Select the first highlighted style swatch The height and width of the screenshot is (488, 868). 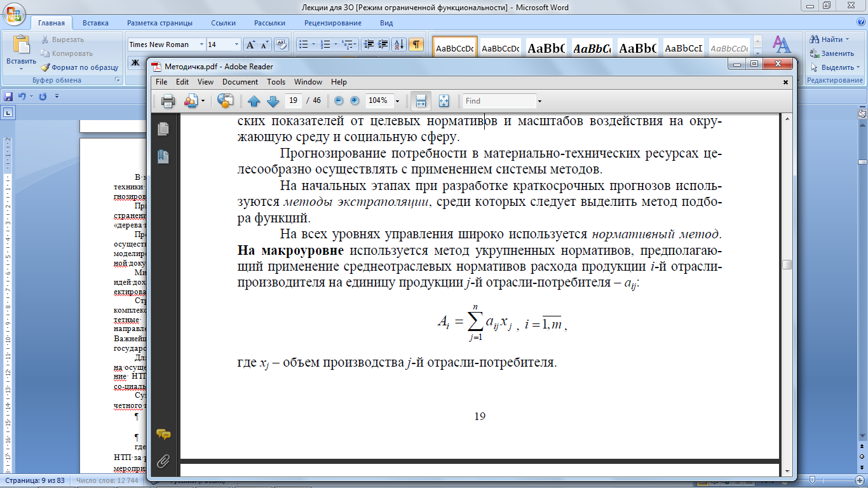click(x=455, y=48)
